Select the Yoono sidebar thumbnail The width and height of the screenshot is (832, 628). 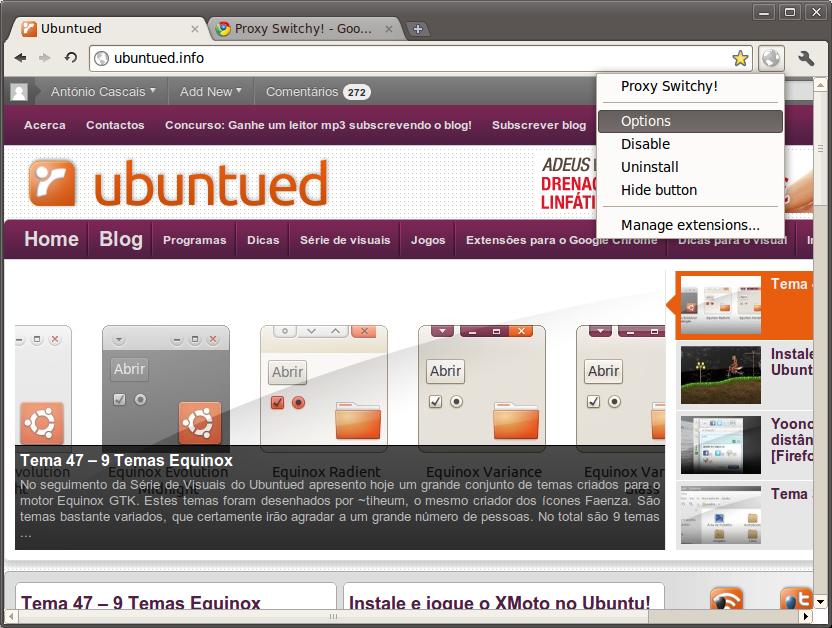(x=721, y=445)
